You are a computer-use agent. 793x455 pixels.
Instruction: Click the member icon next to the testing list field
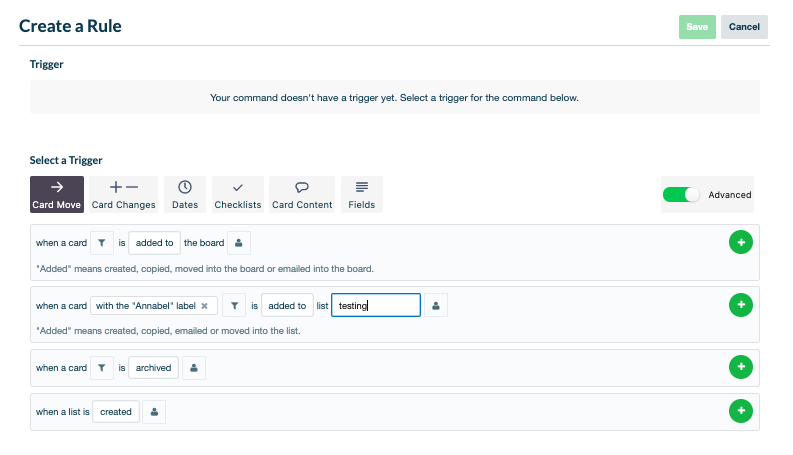435,305
